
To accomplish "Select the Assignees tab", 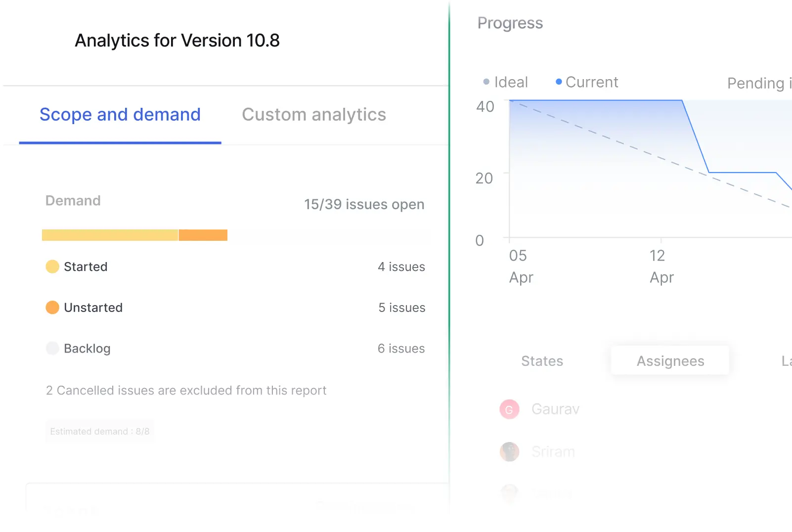I will click(670, 361).
